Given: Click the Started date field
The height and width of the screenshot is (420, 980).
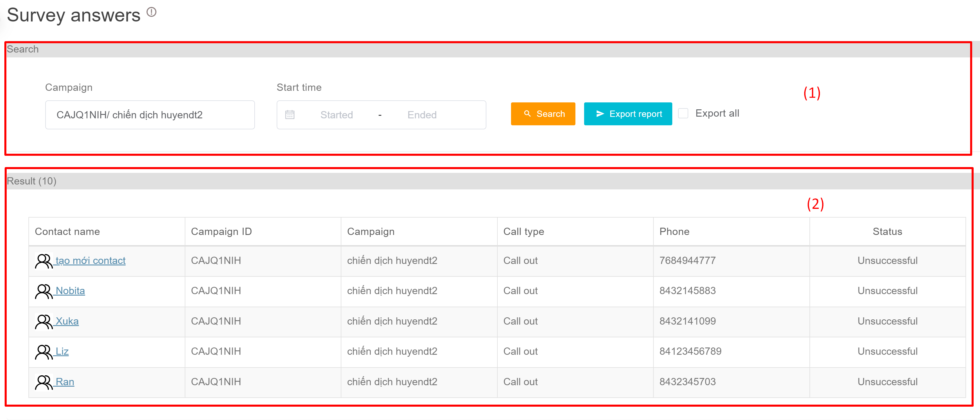Looking at the screenshot, I should (x=336, y=115).
